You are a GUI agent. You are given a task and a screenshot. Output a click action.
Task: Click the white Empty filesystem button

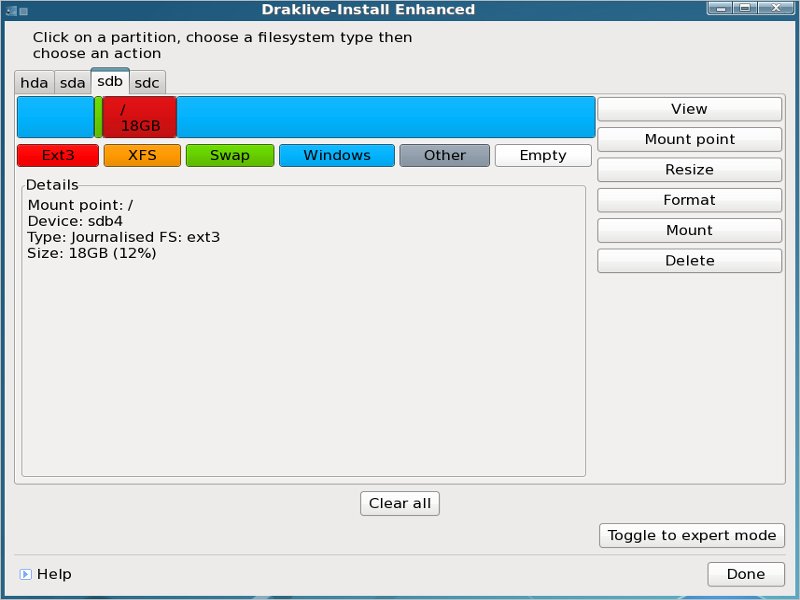point(543,155)
